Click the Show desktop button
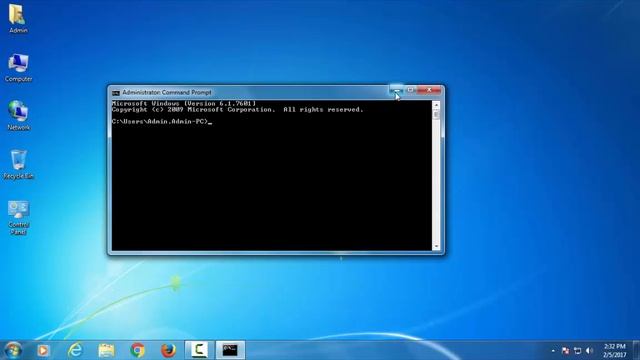640x360 pixels. click(x=636, y=350)
